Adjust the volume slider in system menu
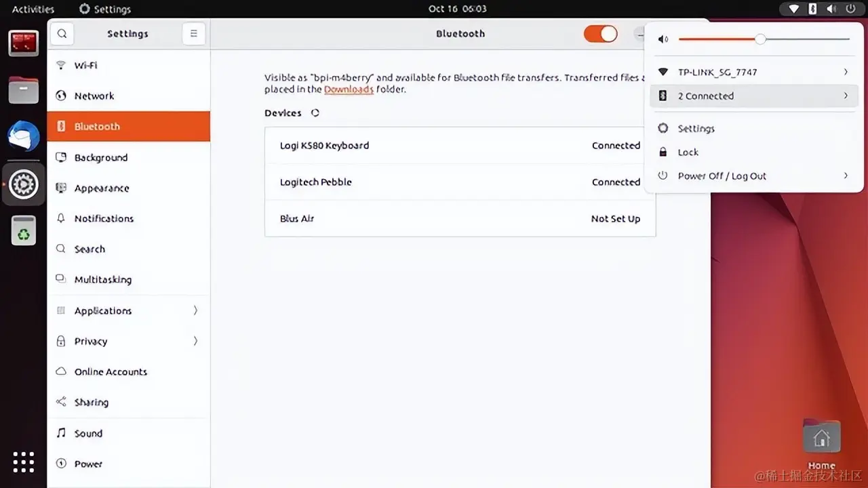The height and width of the screenshot is (488, 868). click(x=764, y=39)
